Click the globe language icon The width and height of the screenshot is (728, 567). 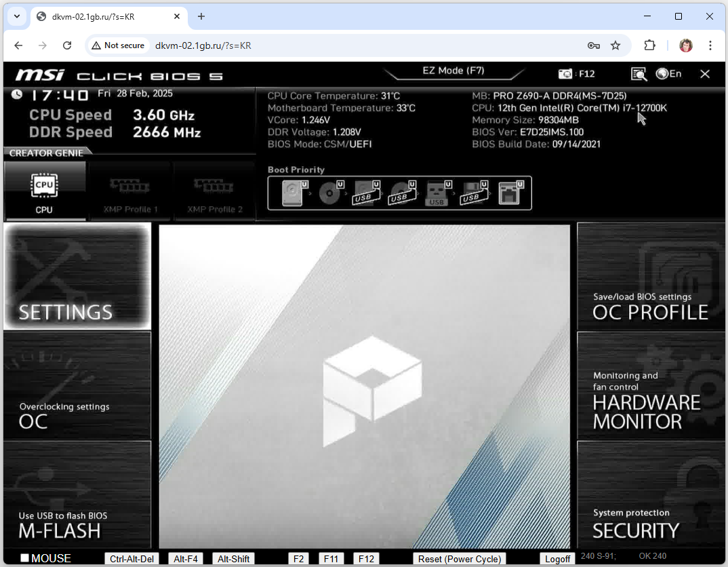[x=662, y=74]
